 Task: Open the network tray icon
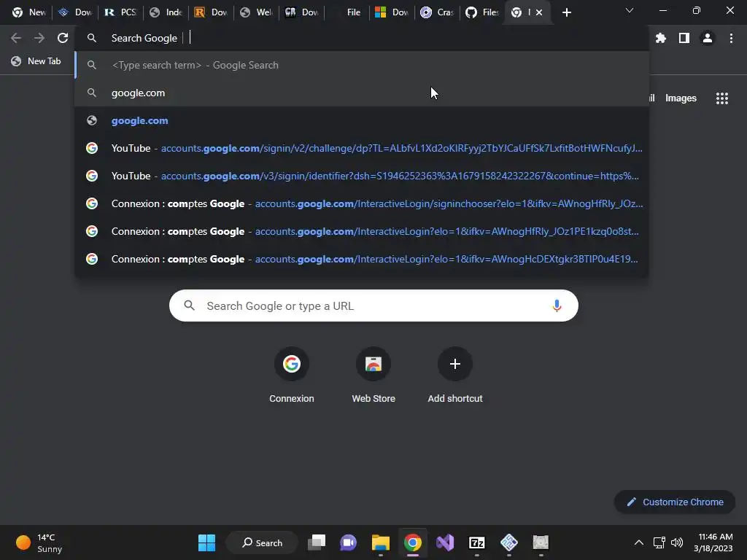point(659,542)
